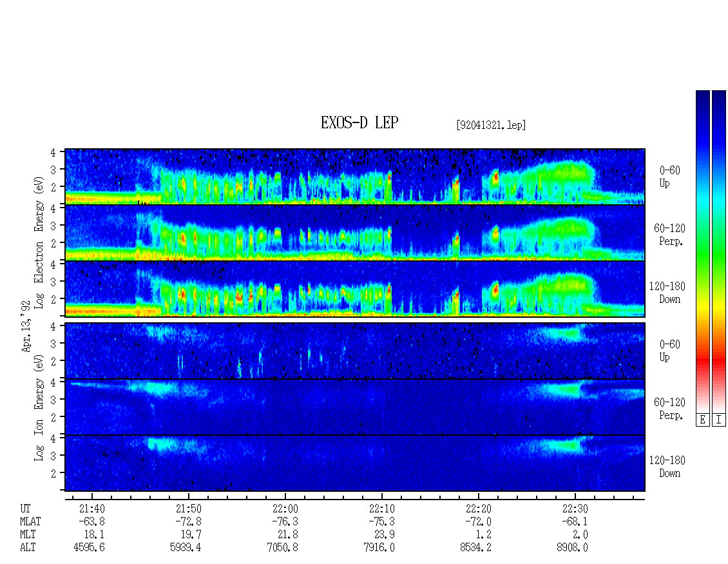The image size is (728, 564).
Task: Click the MLT value '23.9'
Action: (x=385, y=535)
